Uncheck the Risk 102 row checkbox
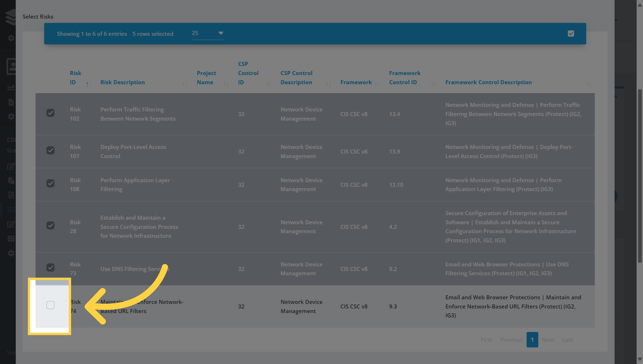The width and height of the screenshot is (643, 364). pyautogui.click(x=50, y=113)
